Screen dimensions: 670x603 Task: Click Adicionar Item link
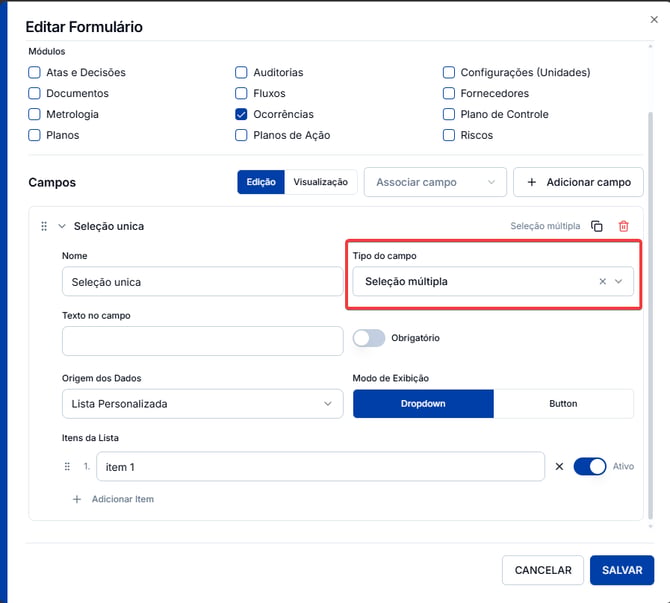(123, 499)
